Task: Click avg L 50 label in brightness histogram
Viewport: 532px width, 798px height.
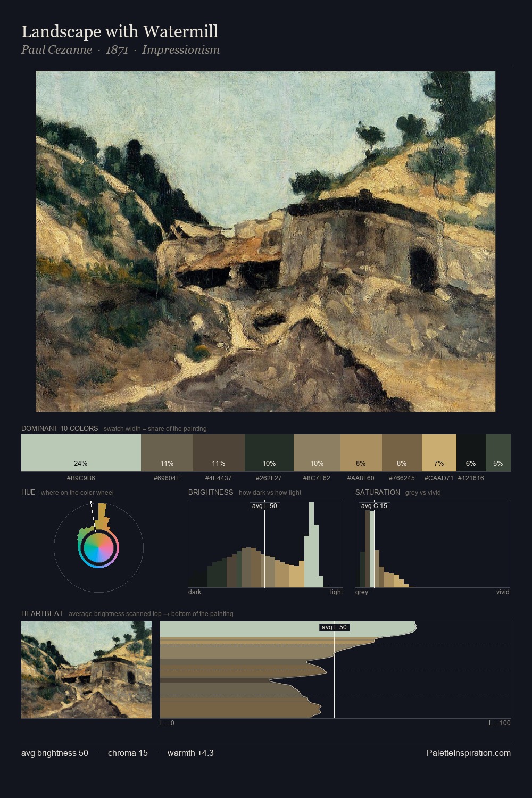Action: (265, 506)
